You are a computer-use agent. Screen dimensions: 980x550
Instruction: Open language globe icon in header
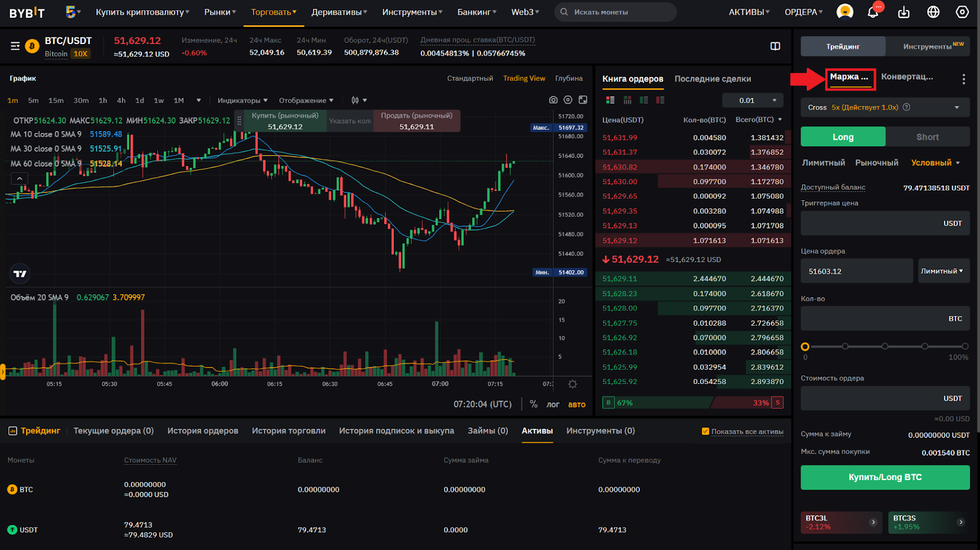[933, 12]
